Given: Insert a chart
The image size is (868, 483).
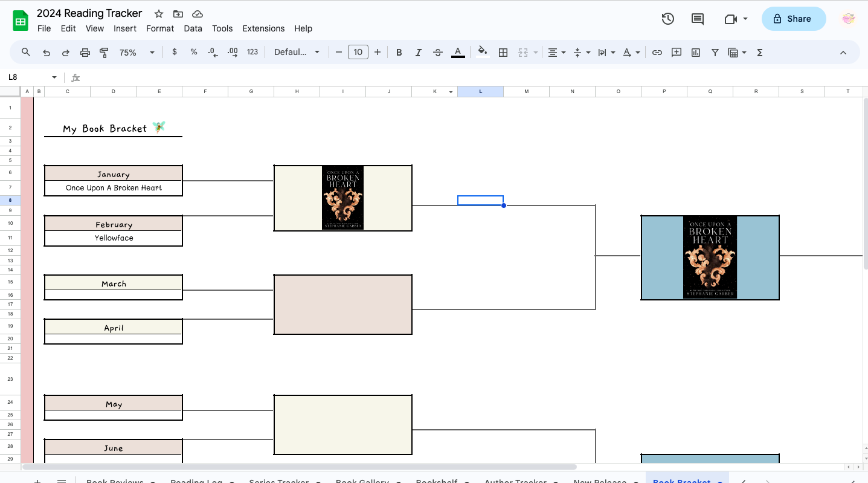Looking at the screenshot, I should pyautogui.click(x=696, y=53).
